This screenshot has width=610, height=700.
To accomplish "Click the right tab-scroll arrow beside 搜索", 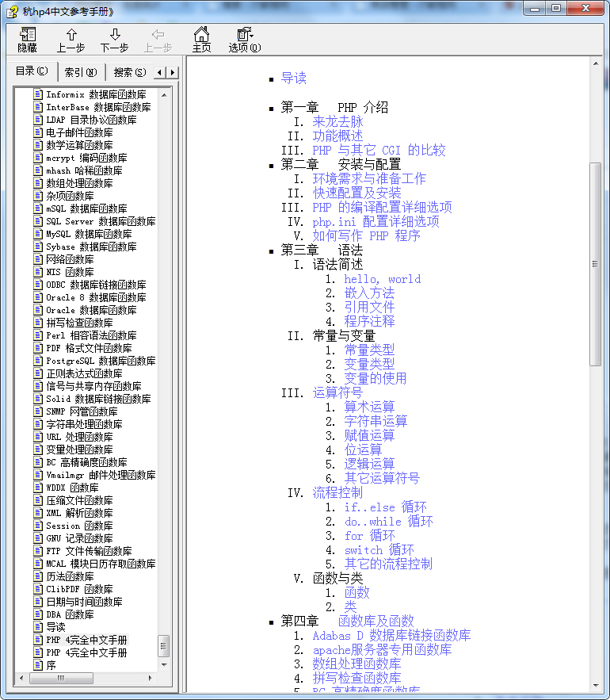I will point(172,72).
